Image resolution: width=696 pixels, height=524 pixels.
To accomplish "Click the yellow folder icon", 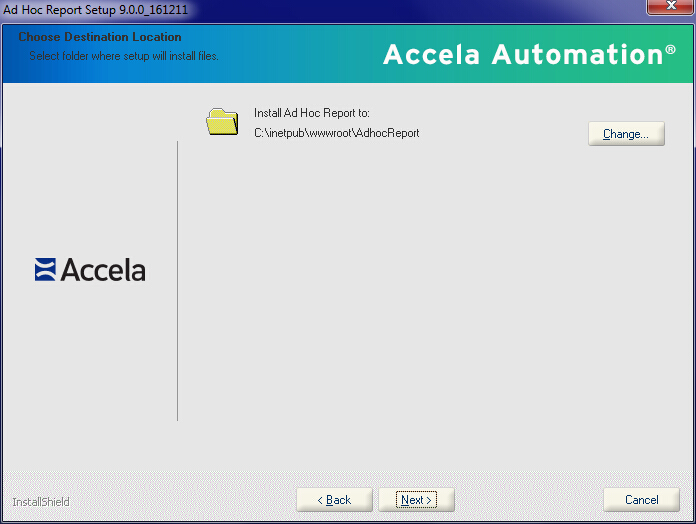I will tap(222, 121).
